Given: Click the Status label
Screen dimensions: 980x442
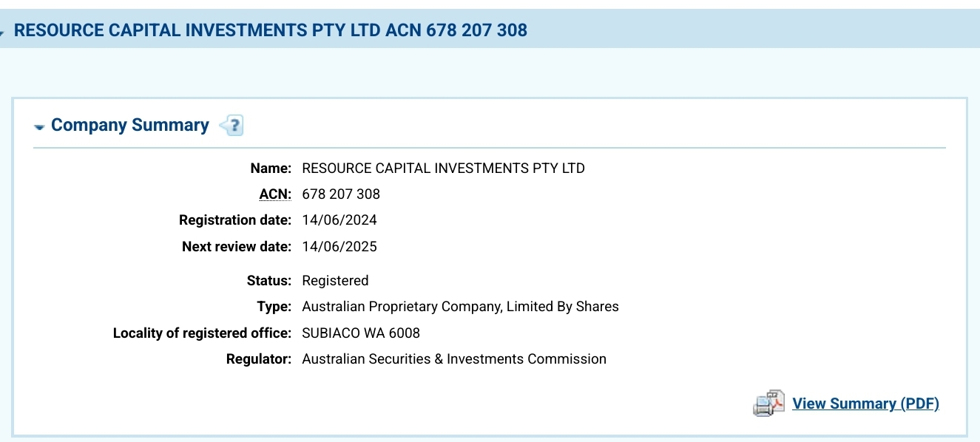Looking at the screenshot, I should pos(269,281).
